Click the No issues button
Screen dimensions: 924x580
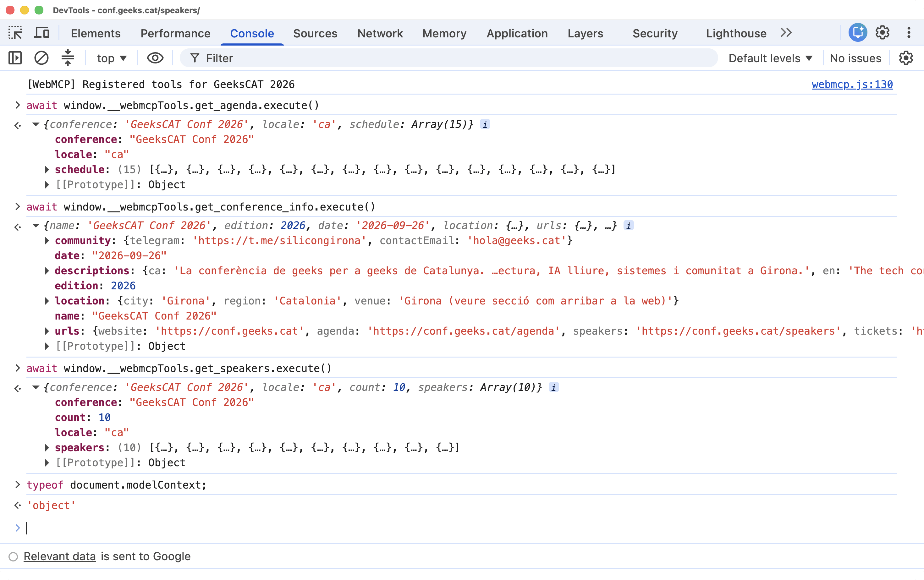855,58
